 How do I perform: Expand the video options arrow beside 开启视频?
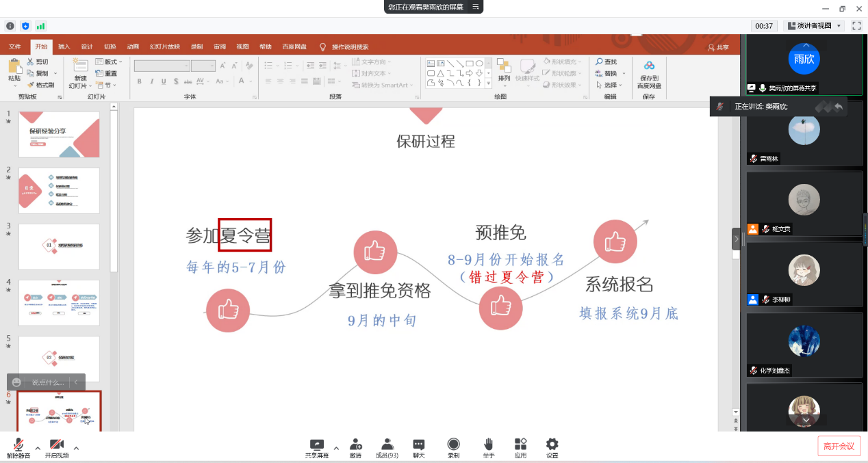(76, 449)
